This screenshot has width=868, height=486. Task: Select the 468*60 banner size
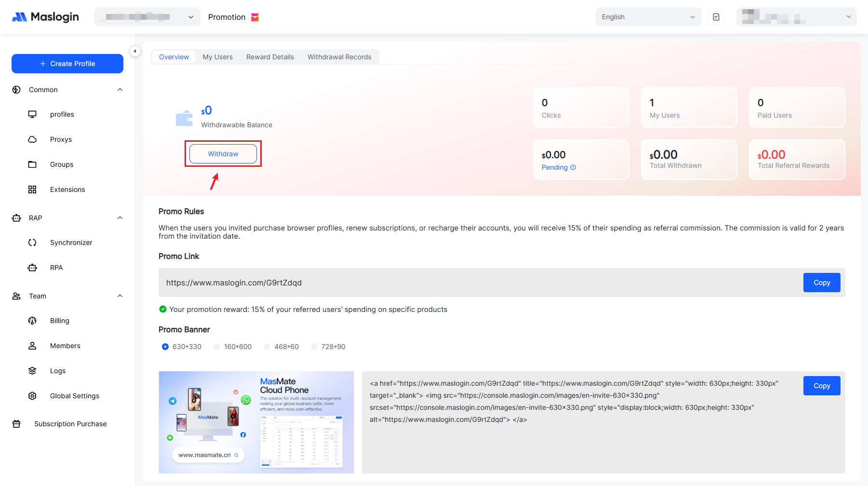(x=267, y=347)
